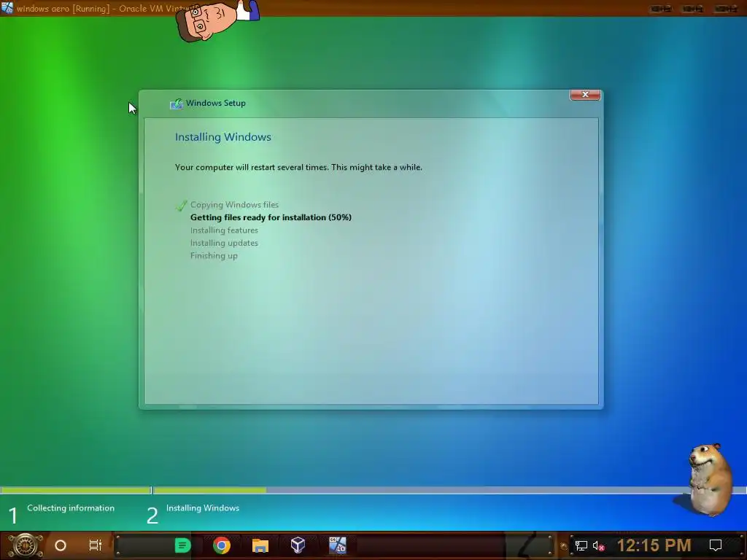Image resolution: width=747 pixels, height=560 pixels.
Task: Launch Google Chrome from the taskbar
Action: [222, 545]
